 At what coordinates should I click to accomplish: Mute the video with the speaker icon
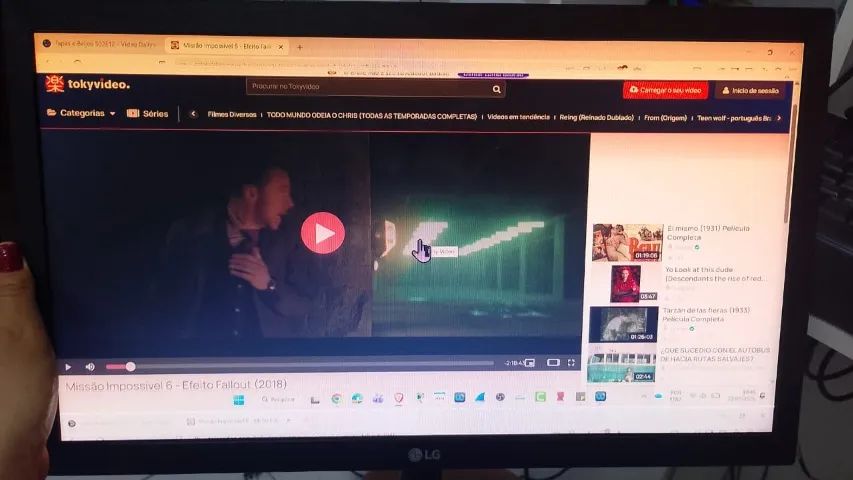tap(90, 367)
